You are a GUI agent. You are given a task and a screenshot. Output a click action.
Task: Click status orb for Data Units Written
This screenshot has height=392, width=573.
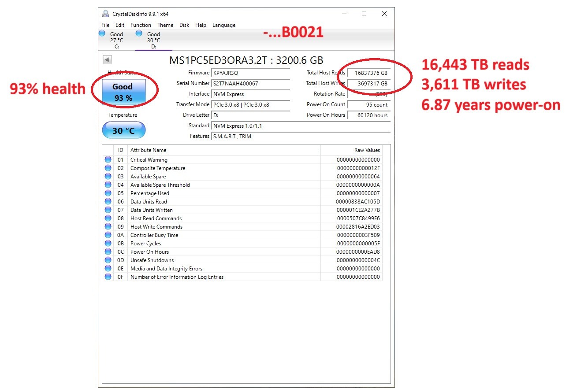point(108,210)
